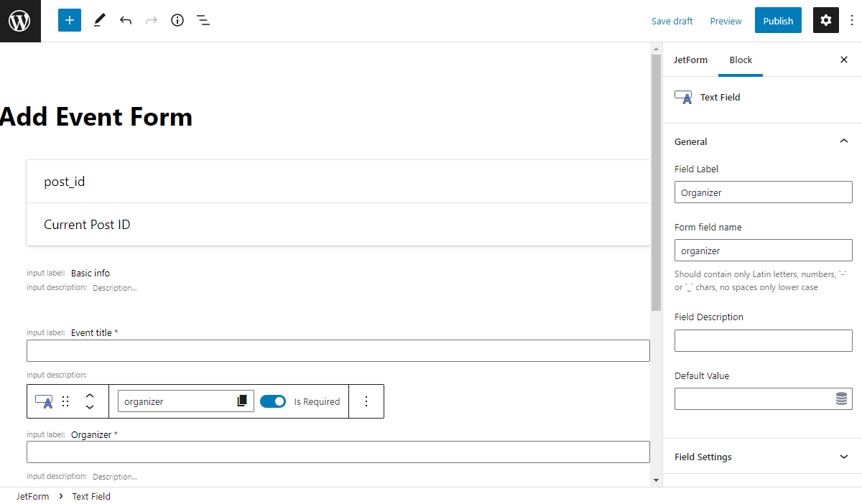This screenshot has width=862, height=504.
Task: Select Text Field in the breadcrumb
Action: (91, 496)
